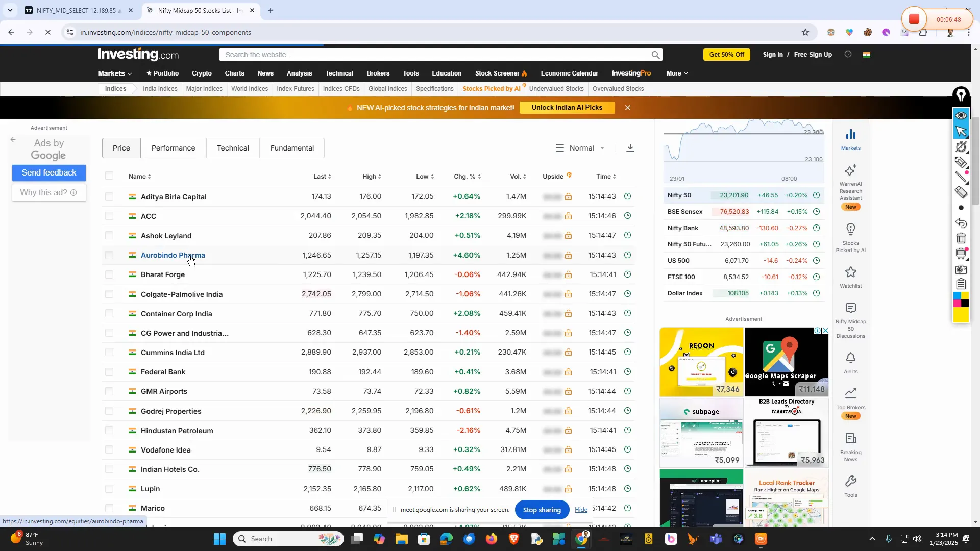
Task: Open the Normal view dropdown
Action: 581,148
